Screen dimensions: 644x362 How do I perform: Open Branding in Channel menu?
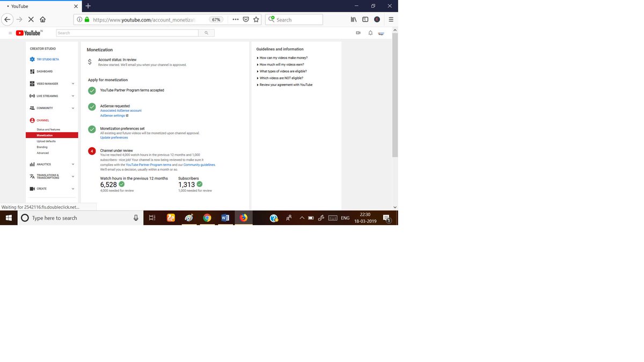(x=42, y=147)
